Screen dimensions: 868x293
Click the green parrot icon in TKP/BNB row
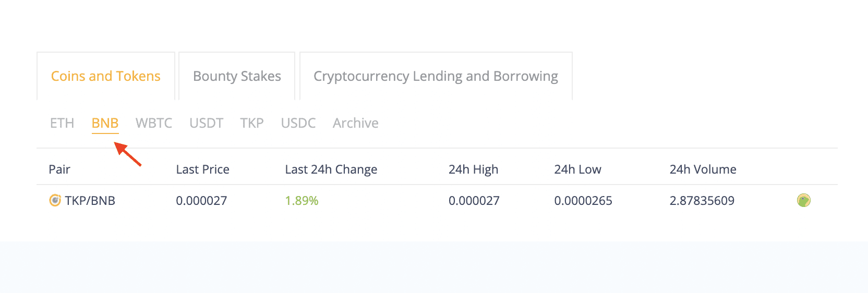(x=804, y=200)
